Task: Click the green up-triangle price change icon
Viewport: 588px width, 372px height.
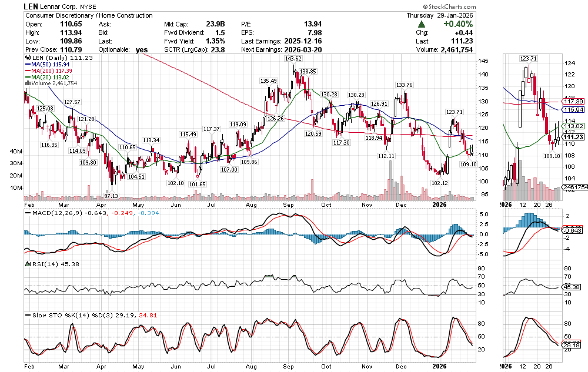Action: coord(422,24)
